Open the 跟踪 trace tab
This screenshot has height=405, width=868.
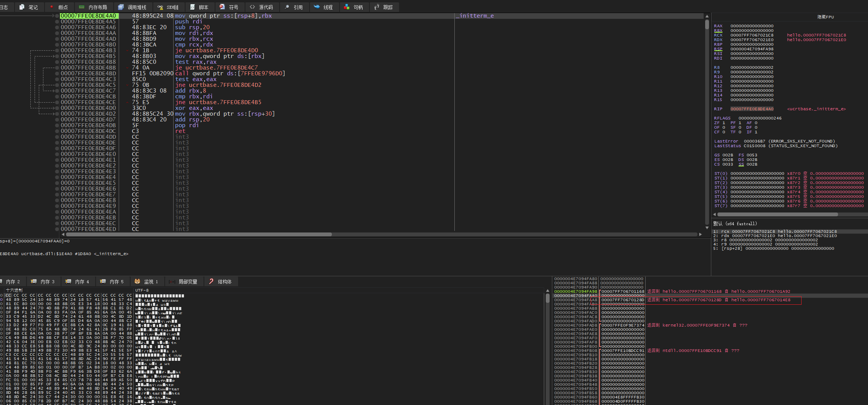coord(384,7)
